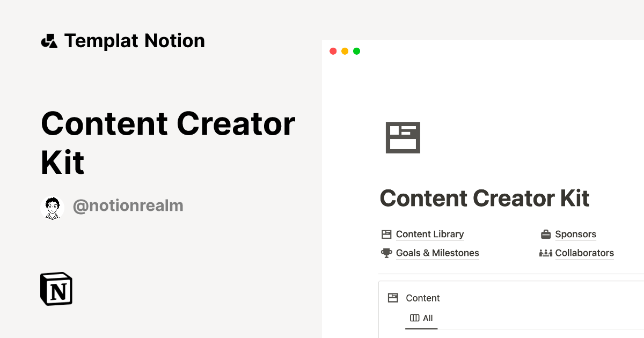This screenshot has height=338, width=644.
Task: Open the @notionrealm creator profile link
Action: pos(128,205)
